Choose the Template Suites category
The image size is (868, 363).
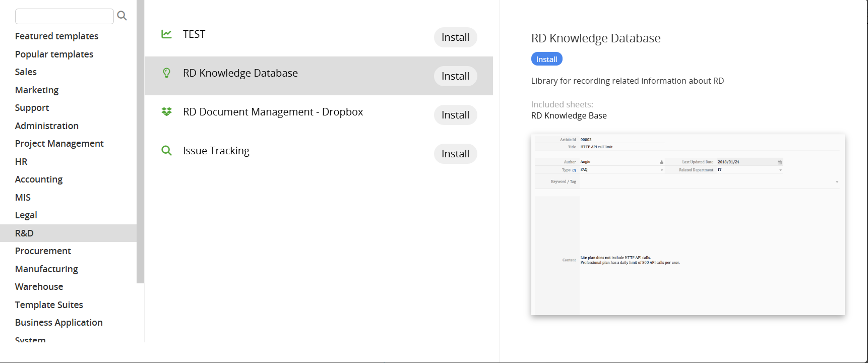click(49, 305)
